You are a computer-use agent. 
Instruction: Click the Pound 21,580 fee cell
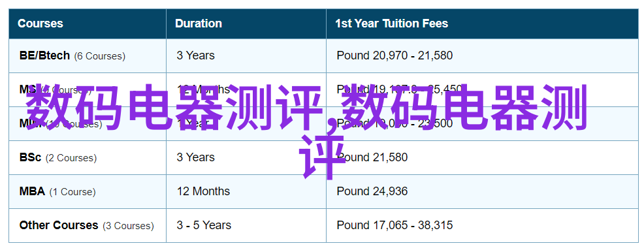tap(372, 157)
